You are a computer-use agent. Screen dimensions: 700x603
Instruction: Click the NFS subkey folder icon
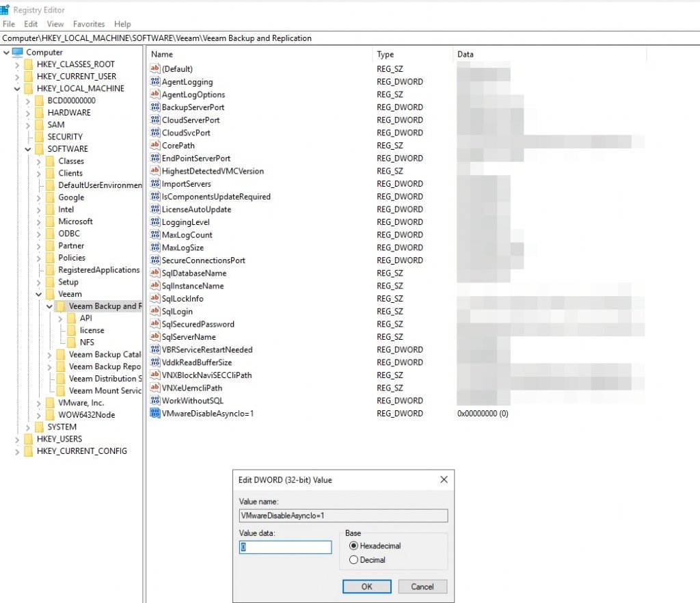click(x=71, y=342)
